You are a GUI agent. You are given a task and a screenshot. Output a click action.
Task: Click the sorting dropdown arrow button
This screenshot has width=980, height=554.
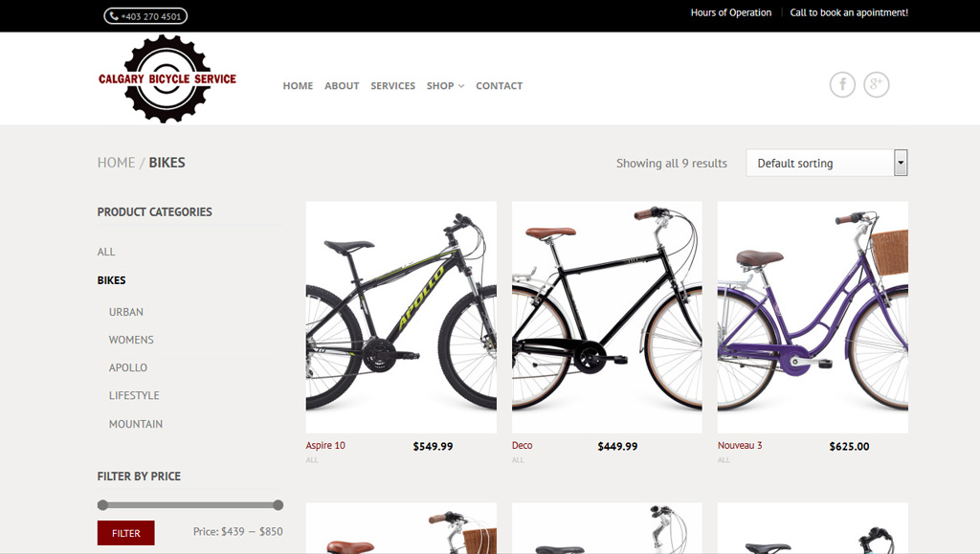point(901,163)
